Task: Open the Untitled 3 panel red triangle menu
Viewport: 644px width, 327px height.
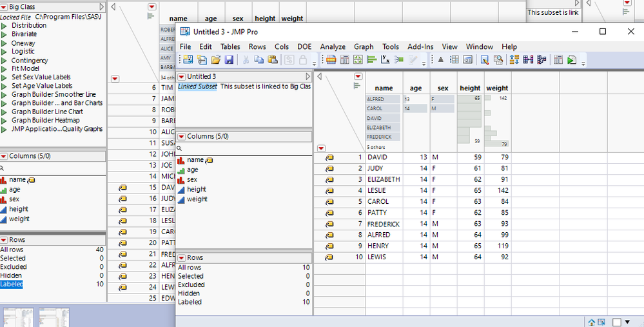Action: coord(182,77)
